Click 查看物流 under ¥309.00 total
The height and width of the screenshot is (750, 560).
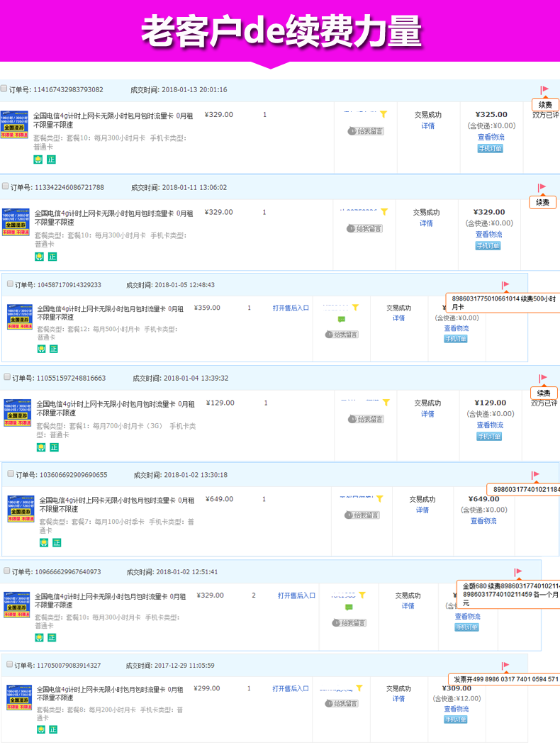pos(457,709)
